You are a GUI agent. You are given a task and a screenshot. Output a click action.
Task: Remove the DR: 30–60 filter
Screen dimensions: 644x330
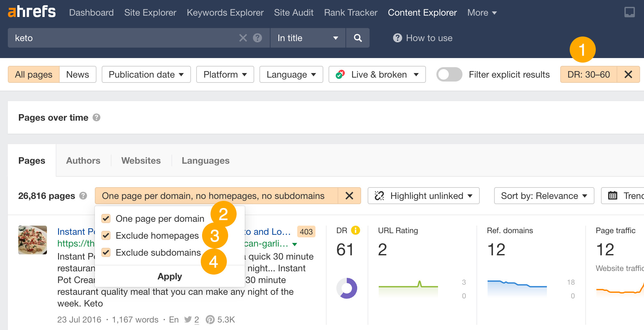tap(628, 74)
